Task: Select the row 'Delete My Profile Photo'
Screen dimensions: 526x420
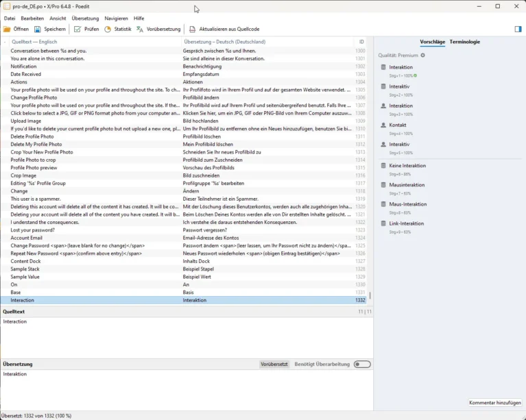Action: pos(184,144)
